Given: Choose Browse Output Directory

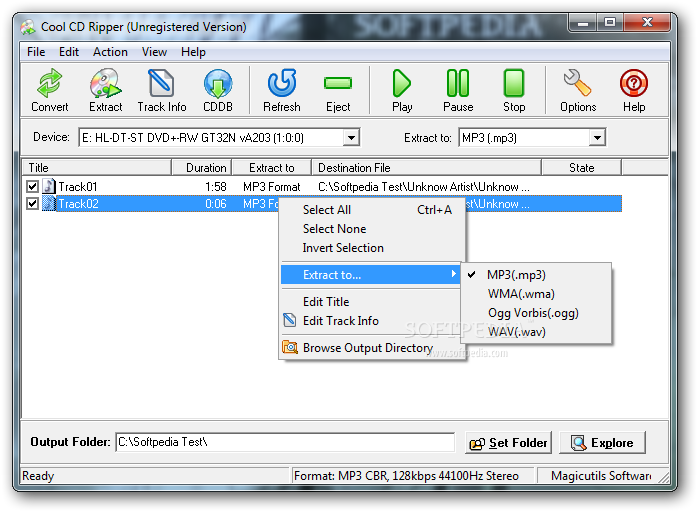Looking at the screenshot, I should click(x=370, y=347).
